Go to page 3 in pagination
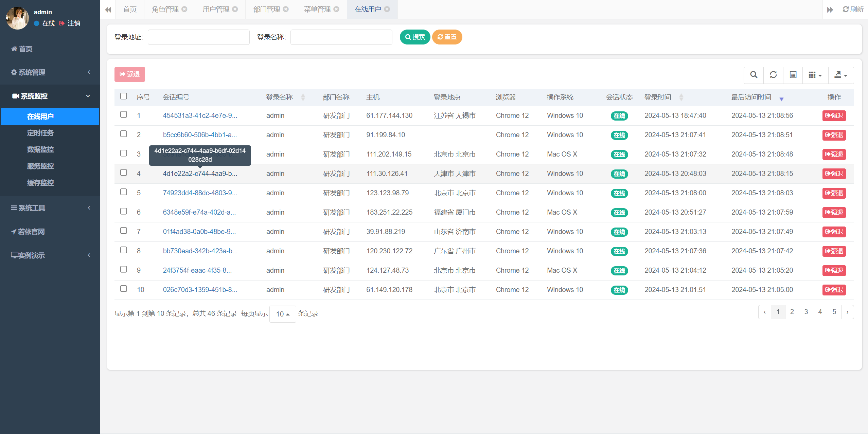 point(806,312)
